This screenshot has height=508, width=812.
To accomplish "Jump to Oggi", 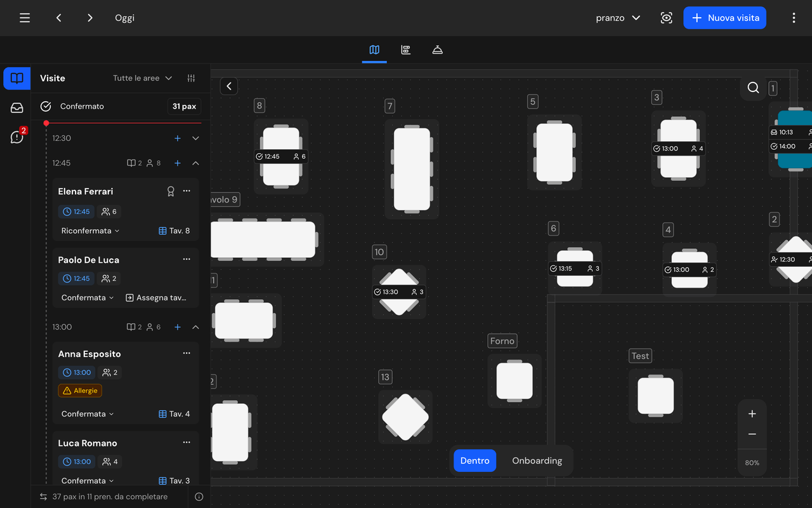I will click(124, 18).
